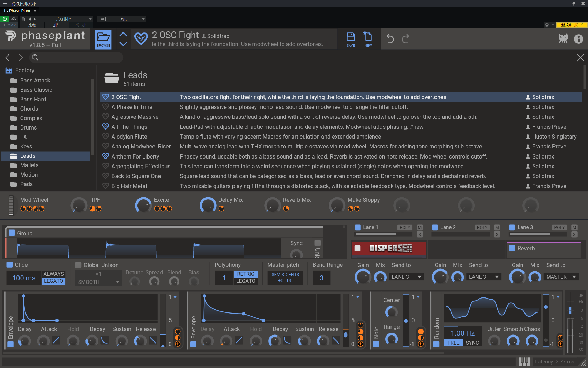This screenshot has height=368, width=588.
Task: Toggle Lane 1 enable checkbox
Action: coord(358,227)
